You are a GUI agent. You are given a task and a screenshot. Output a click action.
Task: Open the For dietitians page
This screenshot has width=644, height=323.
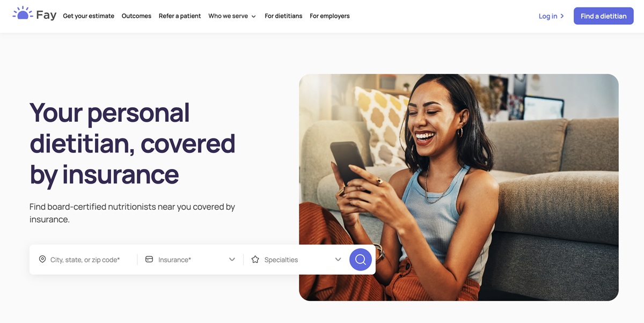click(283, 16)
